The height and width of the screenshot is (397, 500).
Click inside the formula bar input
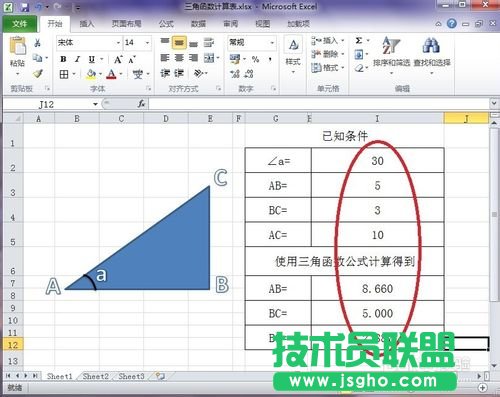[319, 104]
